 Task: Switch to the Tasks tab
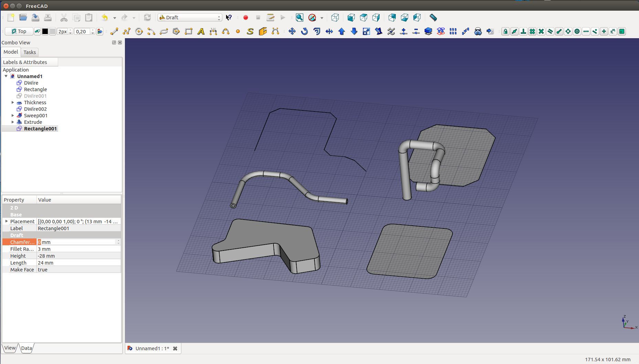(30, 52)
